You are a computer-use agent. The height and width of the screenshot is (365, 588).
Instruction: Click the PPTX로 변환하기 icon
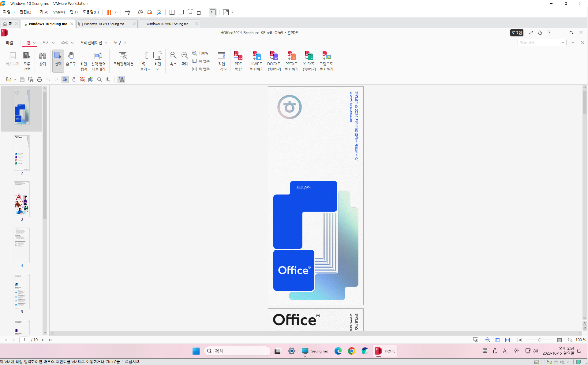pyautogui.click(x=291, y=61)
